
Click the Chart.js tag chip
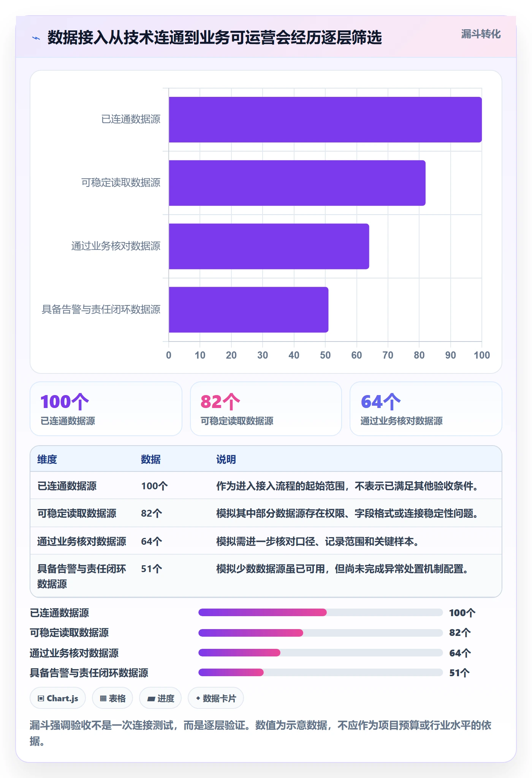click(x=58, y=698)
